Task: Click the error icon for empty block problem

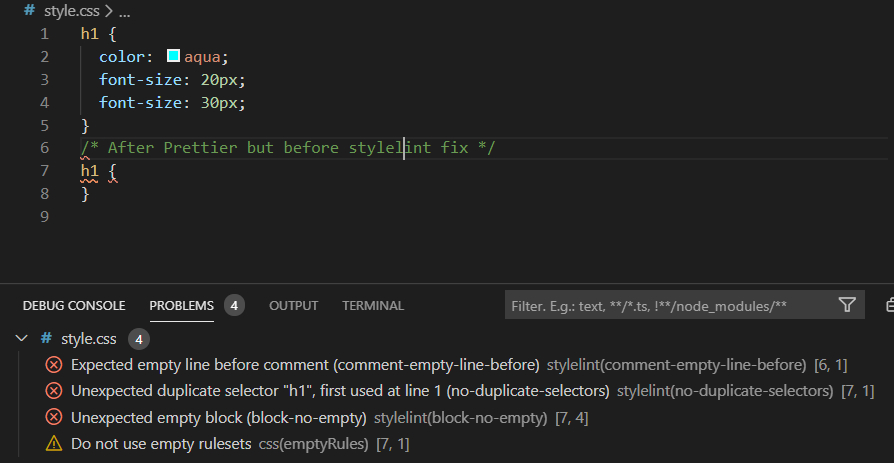Action: [54, 417]
